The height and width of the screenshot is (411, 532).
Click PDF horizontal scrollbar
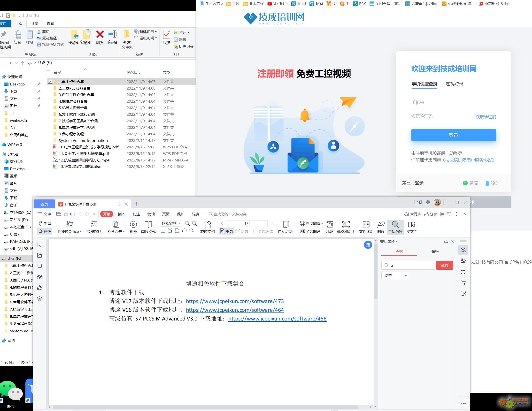click(205, 407)
